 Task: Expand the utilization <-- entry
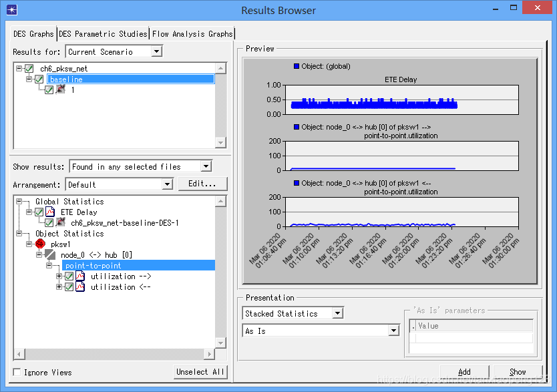59,286
